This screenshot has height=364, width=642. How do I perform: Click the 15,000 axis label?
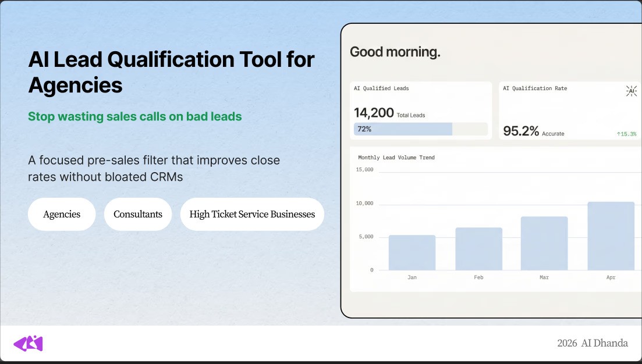[364, 170]
